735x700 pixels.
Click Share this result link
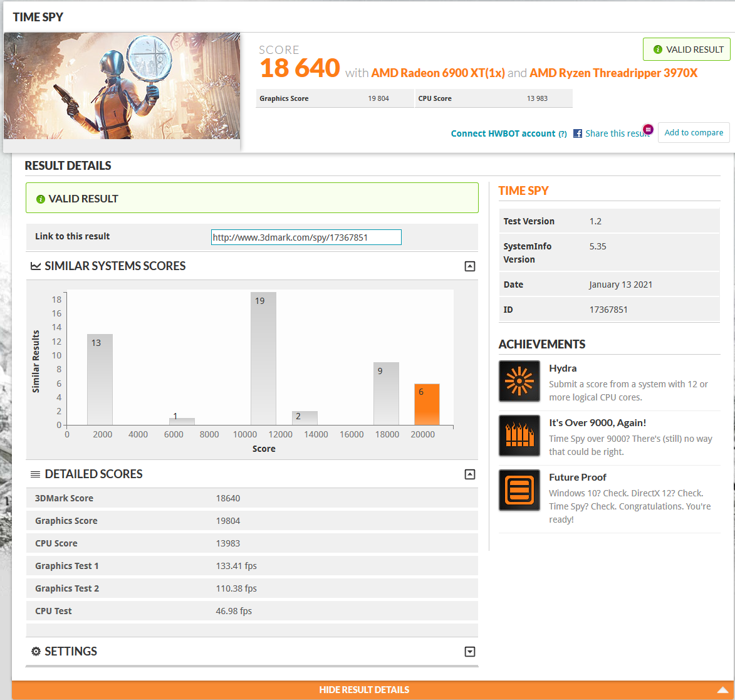pyautogui.click(x=617, y=133)
